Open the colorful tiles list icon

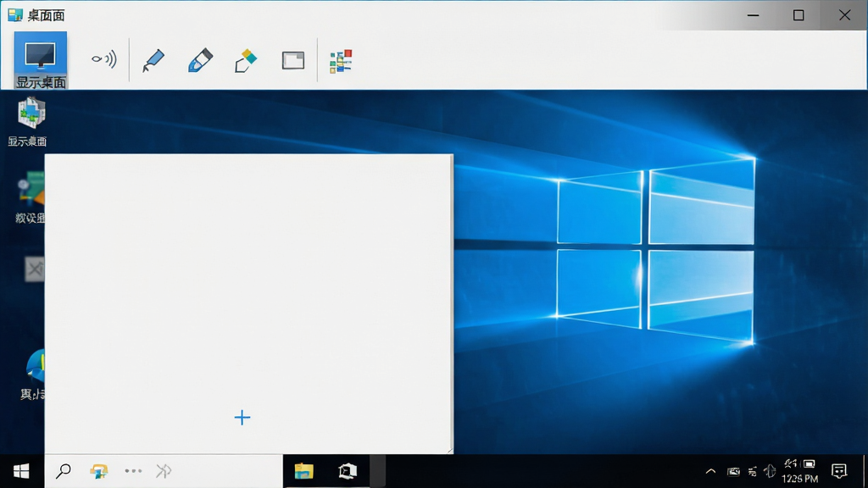click(341, 61)
